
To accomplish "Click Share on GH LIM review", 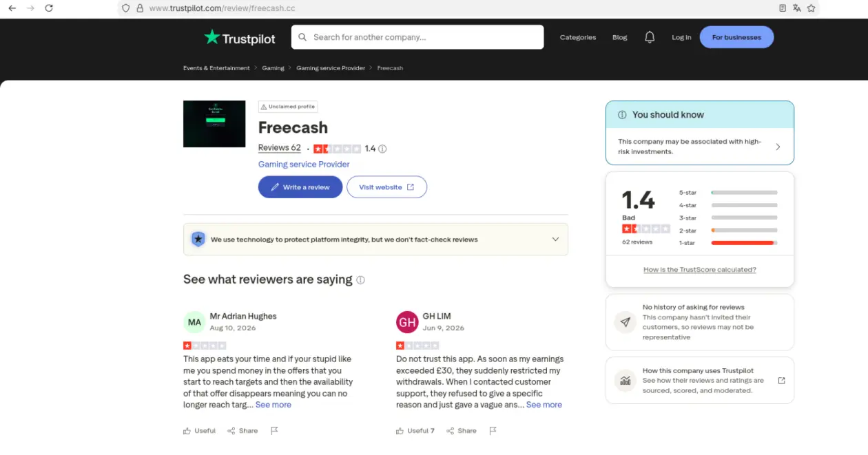I will (x=462, y=431).
